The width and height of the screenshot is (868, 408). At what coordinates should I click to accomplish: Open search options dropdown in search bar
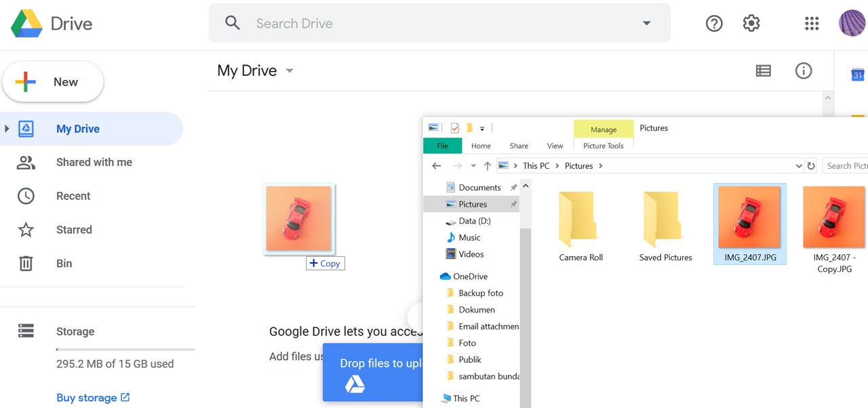tap(646, 24)
